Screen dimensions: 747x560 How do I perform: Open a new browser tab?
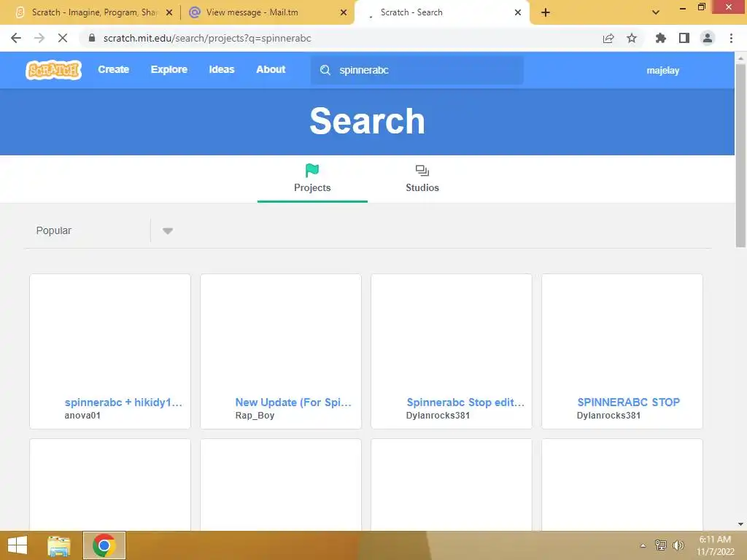[x=546, y=12]
